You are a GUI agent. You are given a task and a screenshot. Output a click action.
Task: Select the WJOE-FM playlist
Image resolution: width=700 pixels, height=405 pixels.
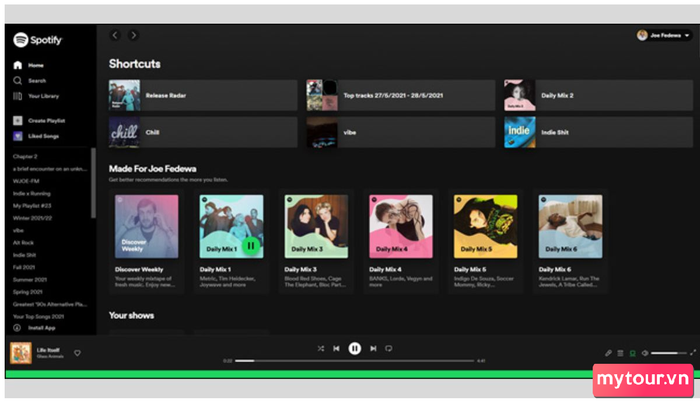point(26,181)
